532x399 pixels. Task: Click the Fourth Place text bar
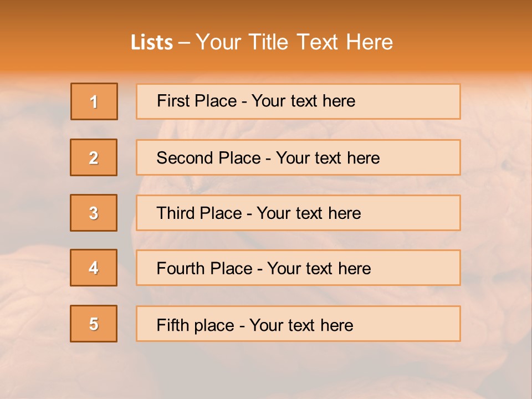[x=298, y=268]
